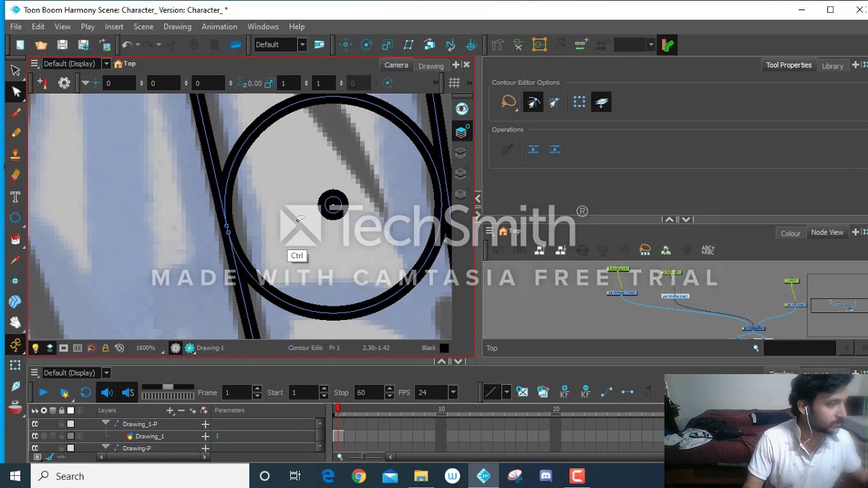
Task: Open Windows taskbar Search box
Action: click(x=140, y=476)
